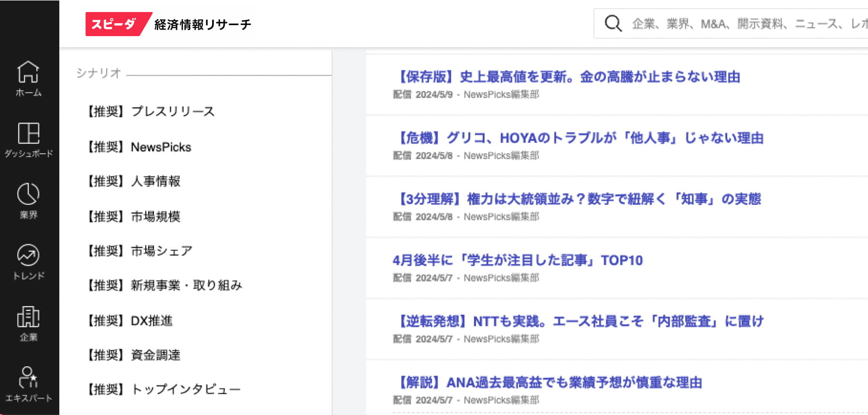Open the 企業 building icon
This screenshot has height=415, width=868.
click(28, 323)
